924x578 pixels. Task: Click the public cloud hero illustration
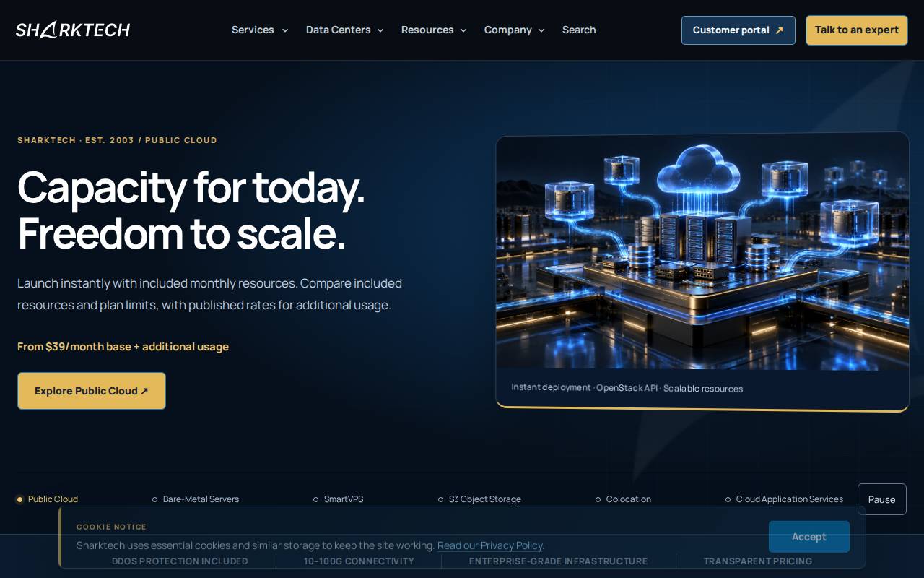702,251
